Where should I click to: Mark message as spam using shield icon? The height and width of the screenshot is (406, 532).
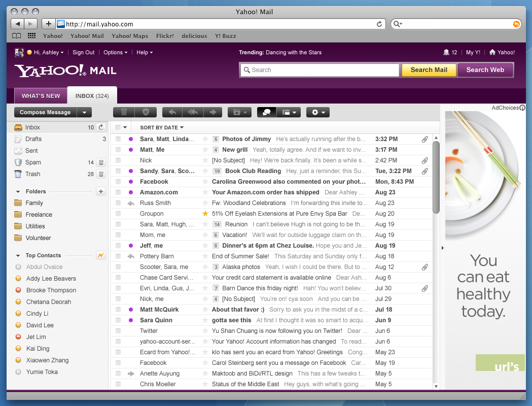pyautogui.click(x=146, y=112)
